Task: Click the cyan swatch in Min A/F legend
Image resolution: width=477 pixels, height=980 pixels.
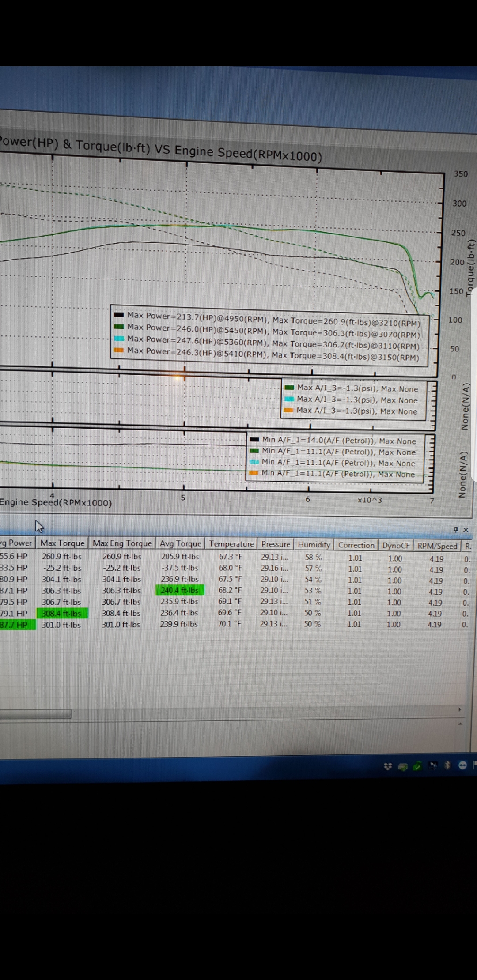Action: (x=254, y=462)
